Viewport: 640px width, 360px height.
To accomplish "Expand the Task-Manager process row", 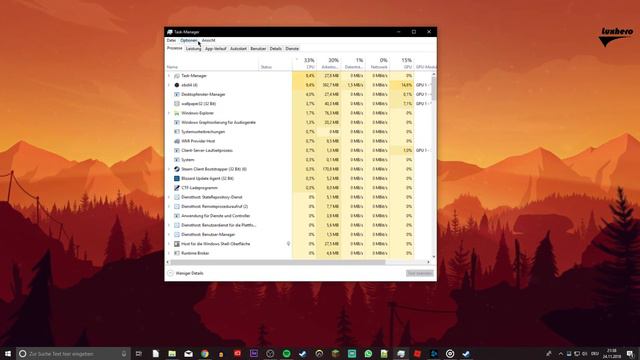I will pos(169,76).
